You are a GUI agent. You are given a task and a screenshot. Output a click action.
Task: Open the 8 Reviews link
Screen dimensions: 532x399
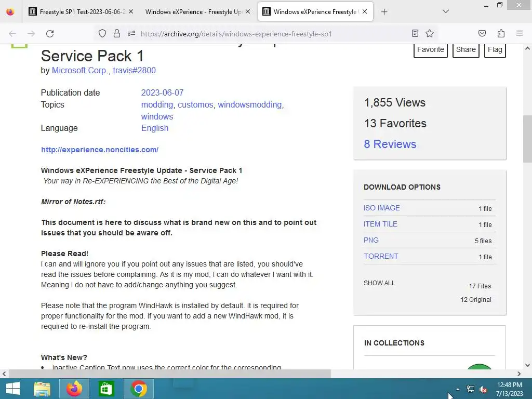click(x=390, y=144)
